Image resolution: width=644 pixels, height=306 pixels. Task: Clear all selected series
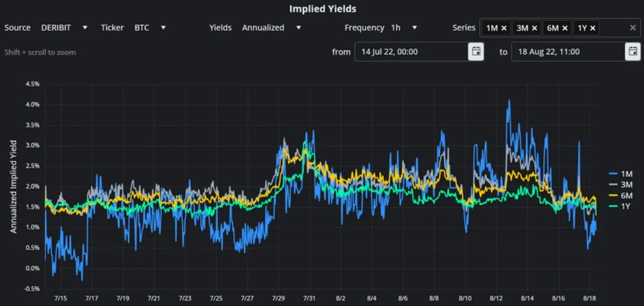[x=633, y=28]
